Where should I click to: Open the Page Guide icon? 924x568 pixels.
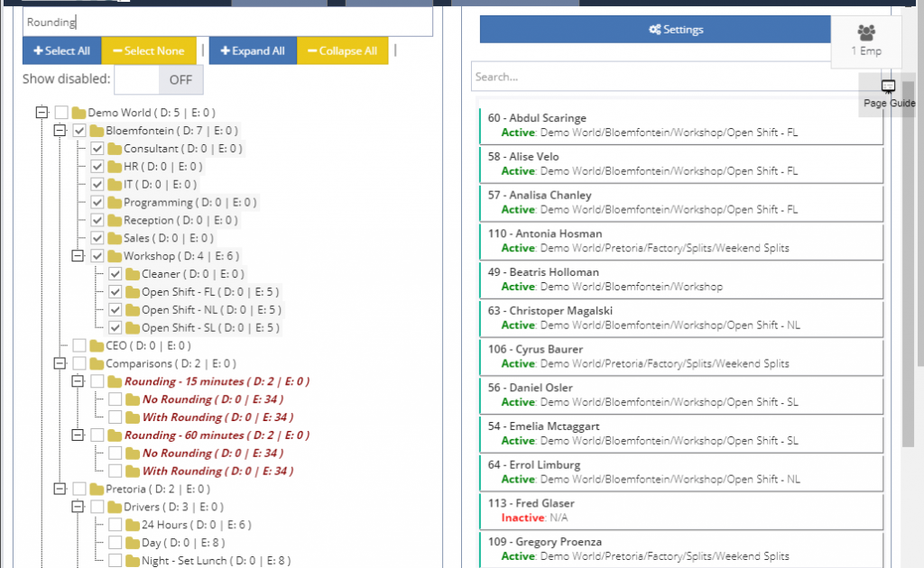coord(888,87)
